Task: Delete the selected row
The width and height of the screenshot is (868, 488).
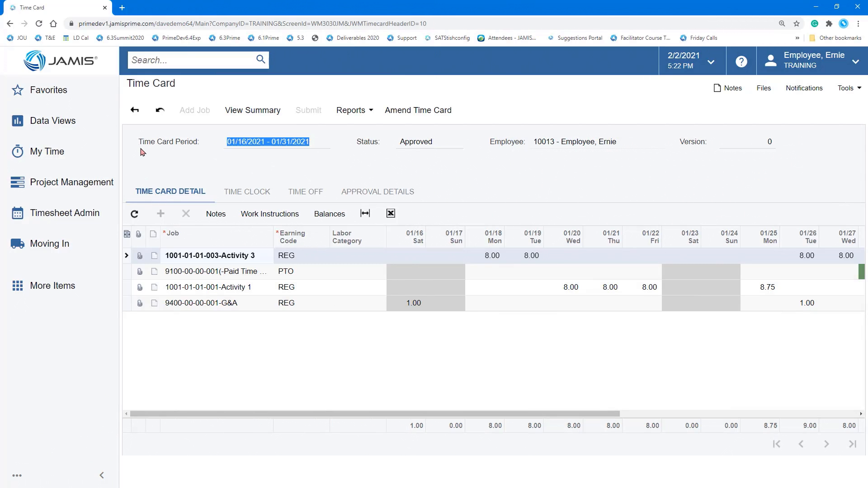Action: (185, 213)
